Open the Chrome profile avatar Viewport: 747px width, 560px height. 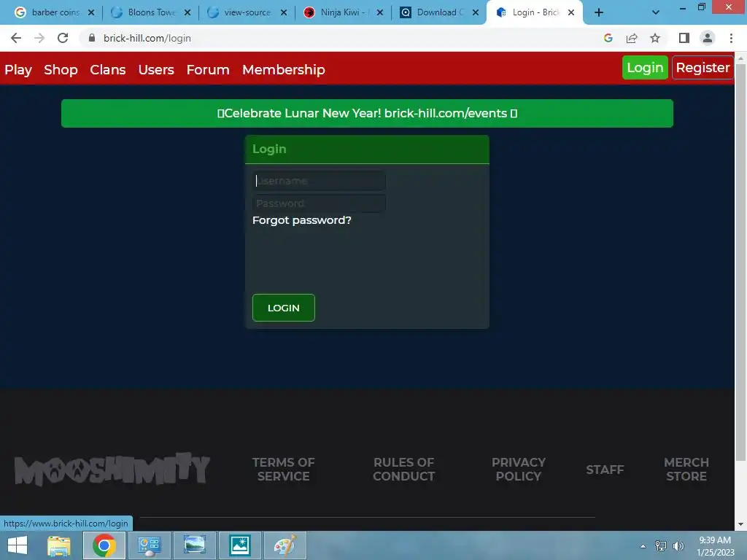[x=708, y=38]
